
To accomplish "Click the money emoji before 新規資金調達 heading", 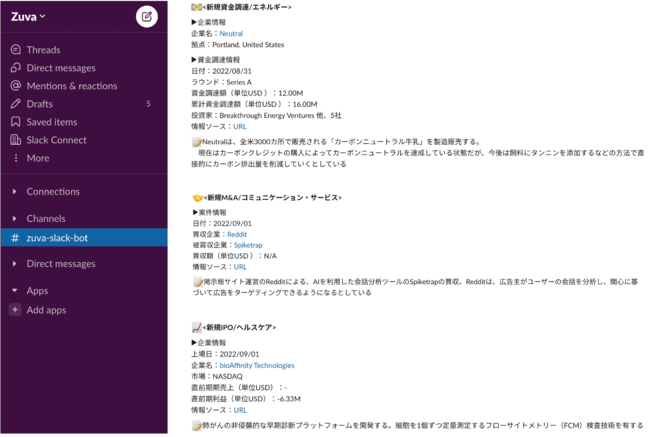I will coord(196,7).
